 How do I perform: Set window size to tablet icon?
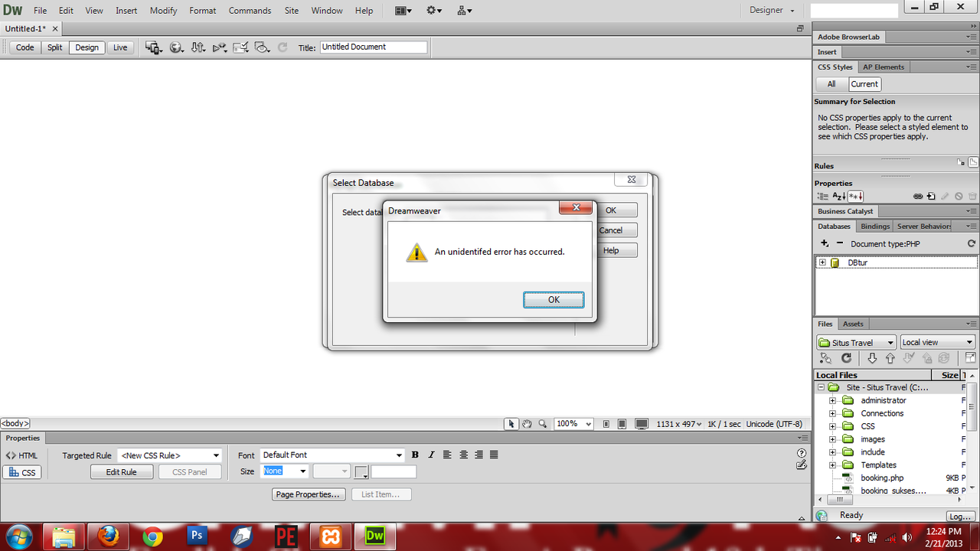click(622, 424)
